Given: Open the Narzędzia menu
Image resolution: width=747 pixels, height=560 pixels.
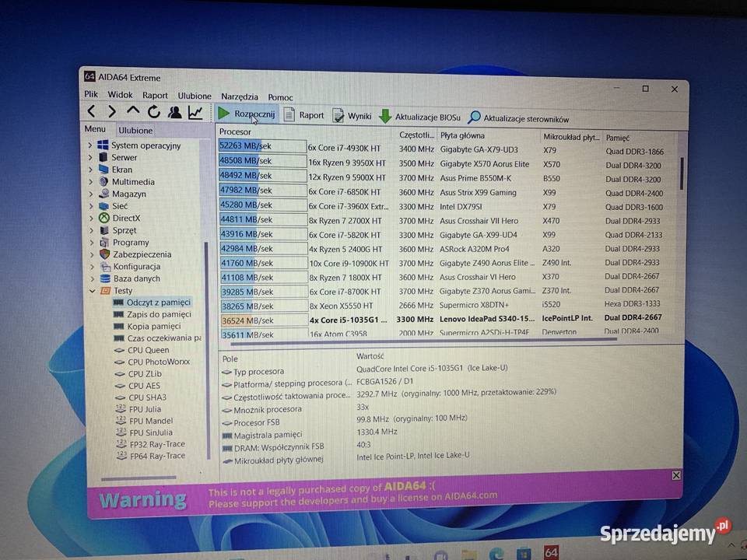Looking at the screenshot, I should coord(240,96).
